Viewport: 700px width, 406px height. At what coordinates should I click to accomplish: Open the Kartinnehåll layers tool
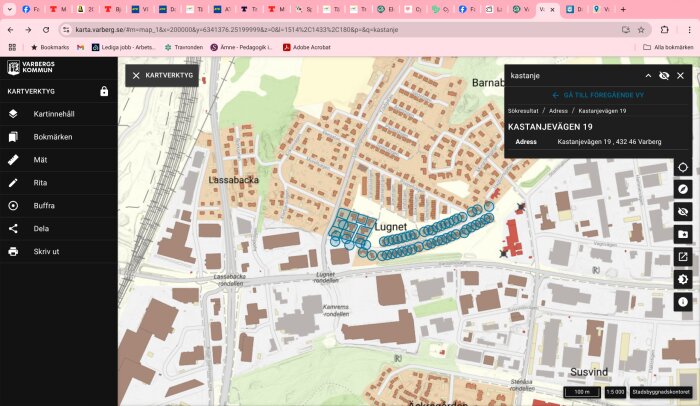click(58, 114)
